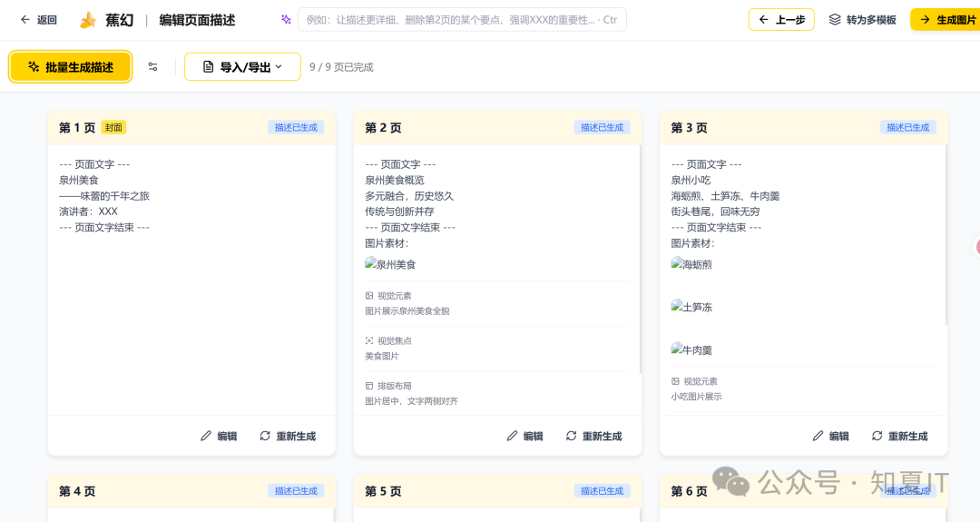Click 封面 tag on page 1

coord(113,127)
